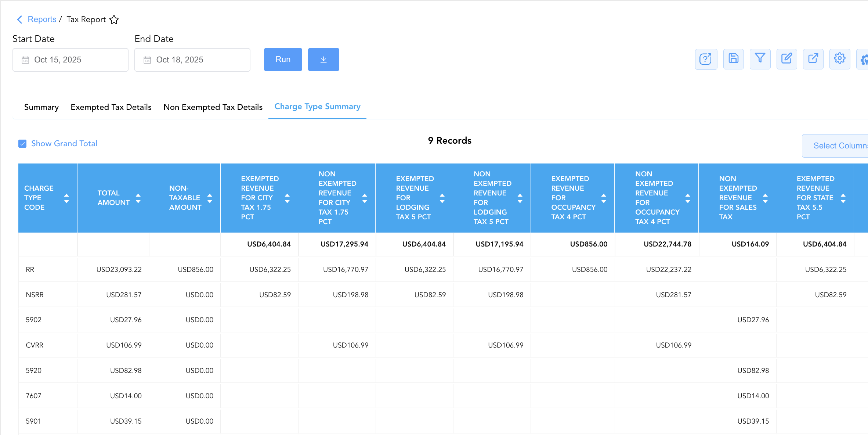
Task: Sort Exempted Revenue for City Tax arrows
Action: [x=287, y=198]
